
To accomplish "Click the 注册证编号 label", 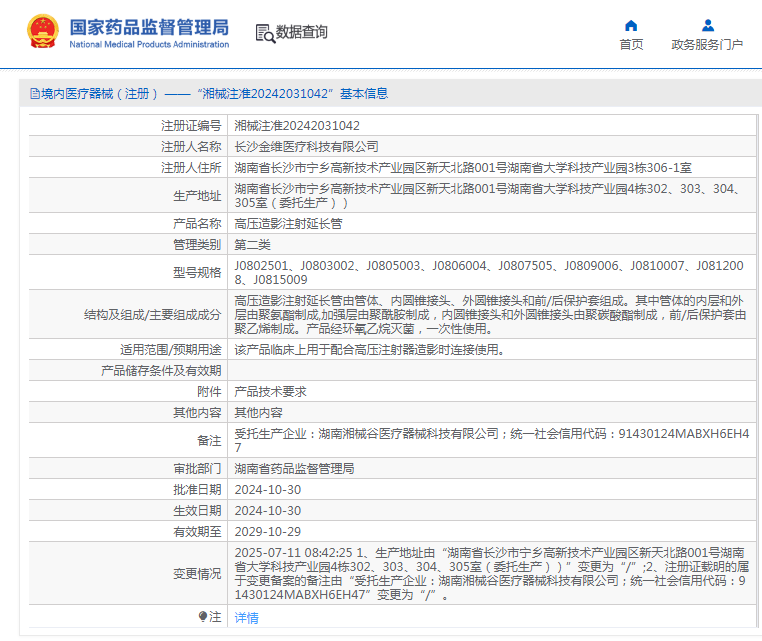I will (191, 126).
